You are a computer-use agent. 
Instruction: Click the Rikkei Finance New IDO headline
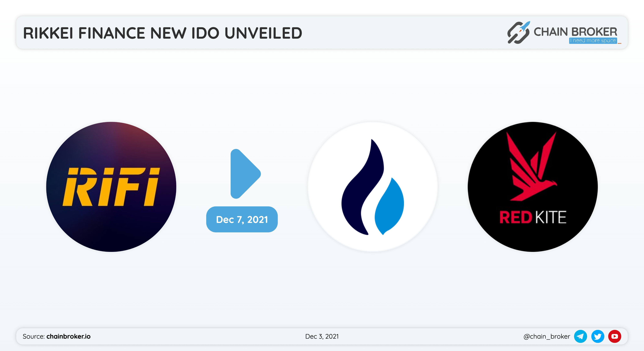coord(163,33)
